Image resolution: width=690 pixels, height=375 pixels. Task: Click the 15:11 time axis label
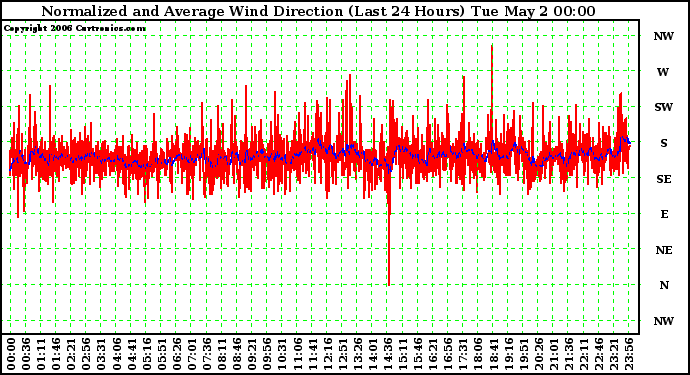pos(403,354)
